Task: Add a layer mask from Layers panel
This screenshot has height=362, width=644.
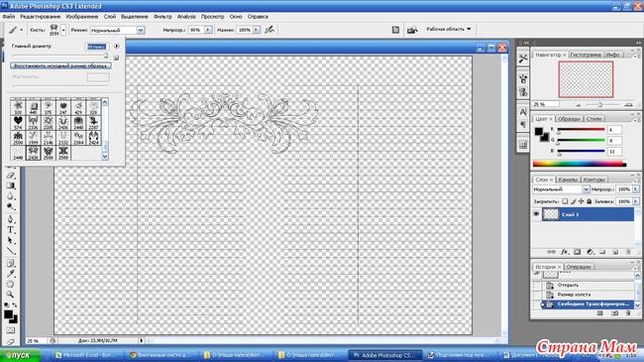Action: click(x=577, y=252)
